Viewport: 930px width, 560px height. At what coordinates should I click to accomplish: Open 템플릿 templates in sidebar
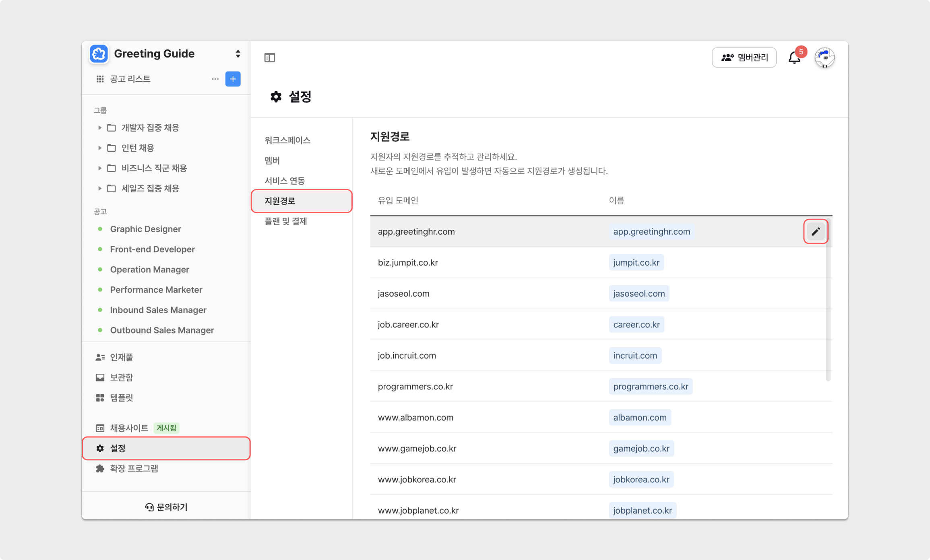[121, 397]
